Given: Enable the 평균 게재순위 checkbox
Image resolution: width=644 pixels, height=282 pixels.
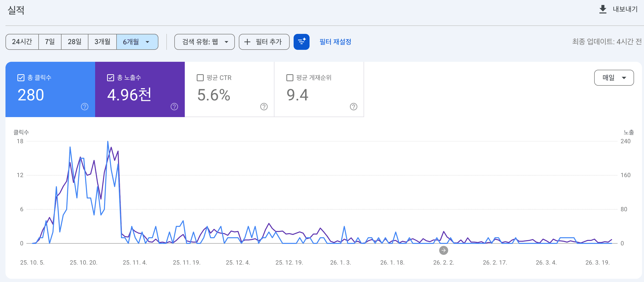Looking at the screenshot, I should click(289, 78).
